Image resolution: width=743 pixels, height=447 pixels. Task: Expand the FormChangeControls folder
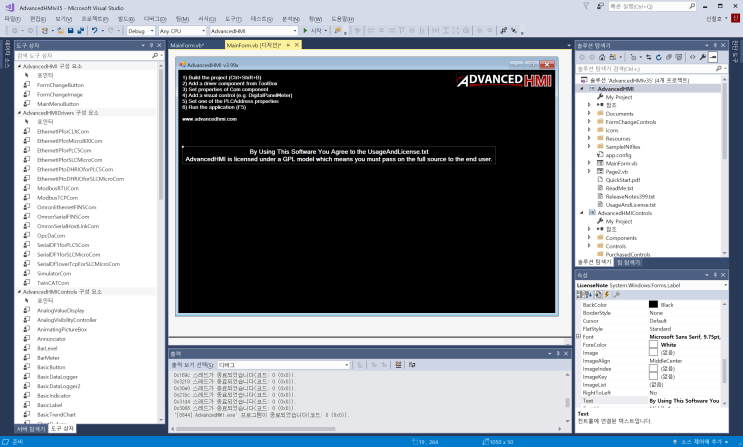tap(589, 122)
